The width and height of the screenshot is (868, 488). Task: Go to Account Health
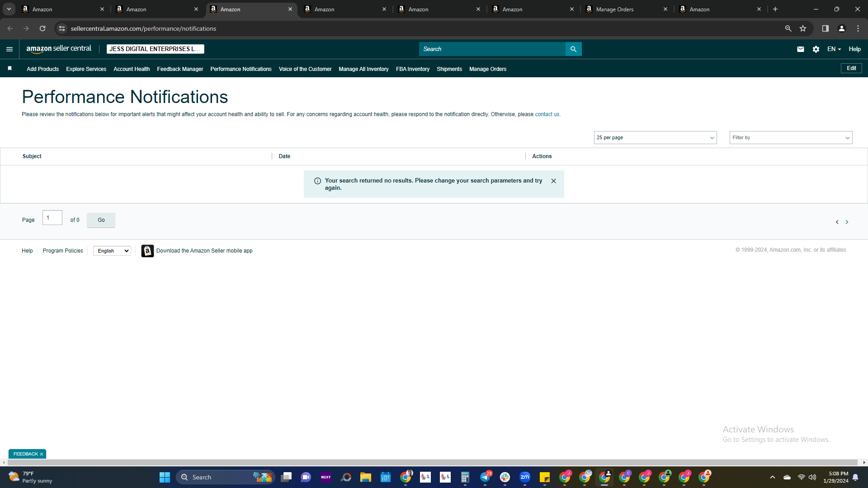132,69
